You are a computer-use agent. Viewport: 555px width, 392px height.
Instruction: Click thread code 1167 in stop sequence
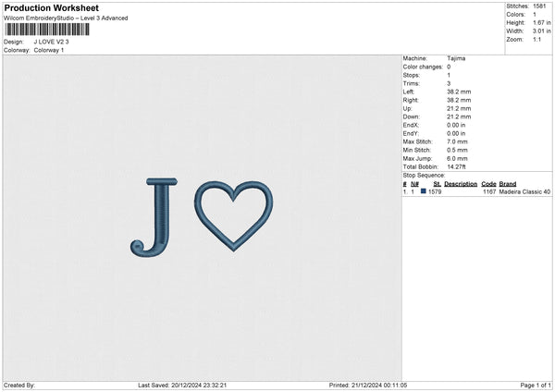[x=489, y=192]
